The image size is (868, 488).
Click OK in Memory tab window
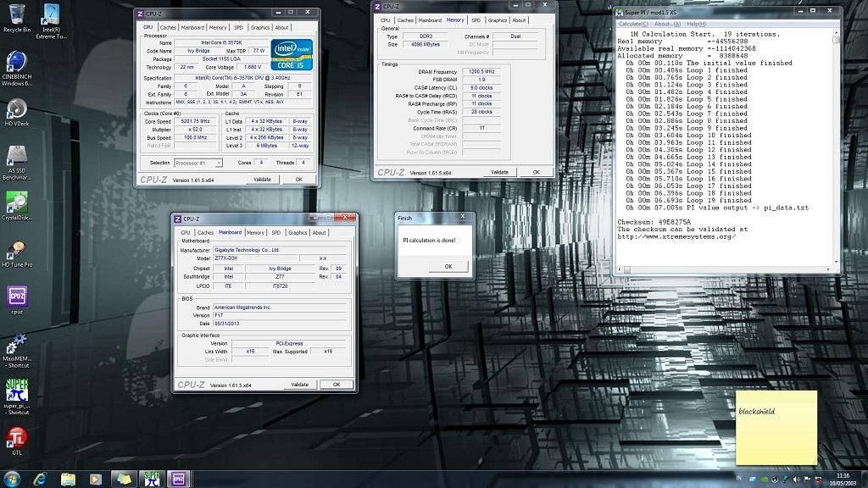[x=536, y=172]
